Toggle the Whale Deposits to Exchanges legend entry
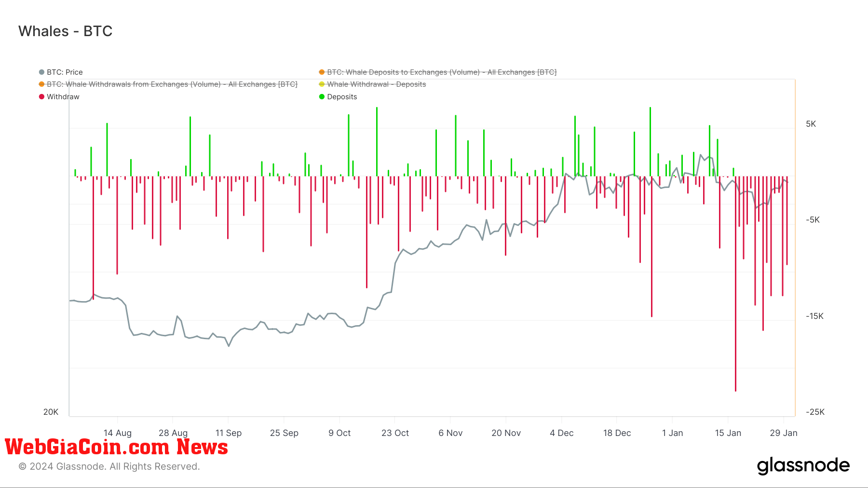This screenshot has height=488, width=868. [437, 72]
